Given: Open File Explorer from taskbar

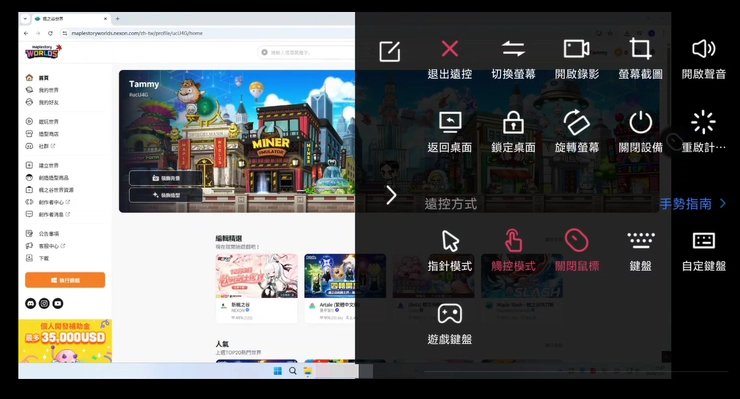Looking at the screenshot, I should [x=308, y=371].
